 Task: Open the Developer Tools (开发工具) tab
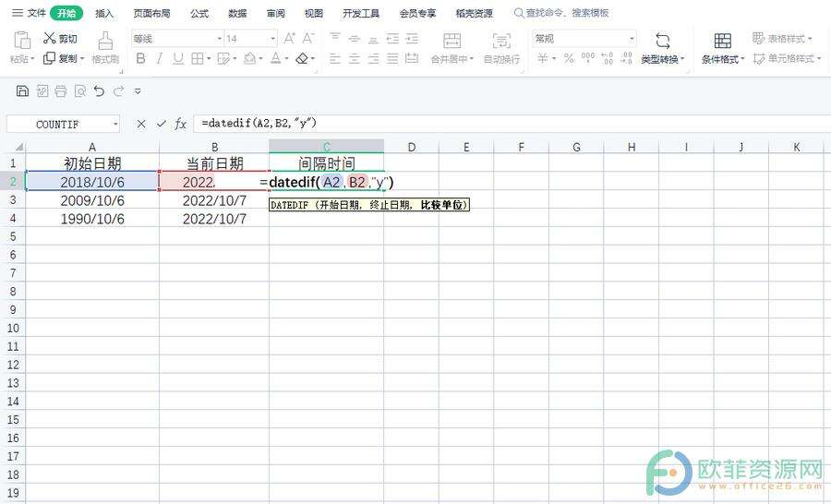(x=361, y=13)
